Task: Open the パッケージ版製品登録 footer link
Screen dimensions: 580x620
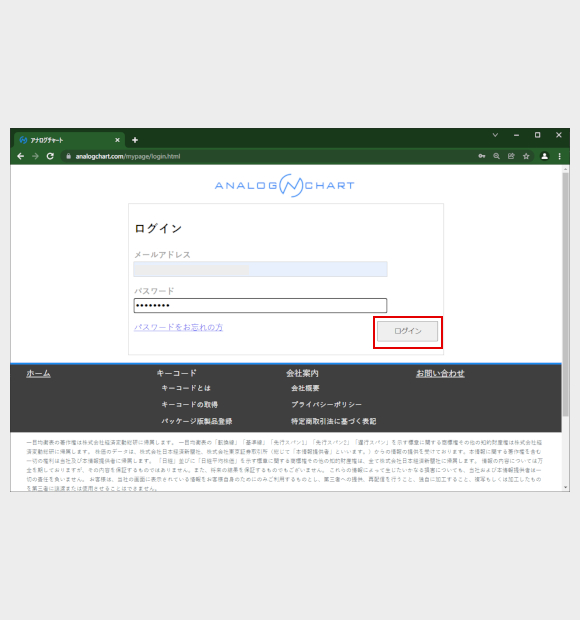Action: click(x=196, y=422)
